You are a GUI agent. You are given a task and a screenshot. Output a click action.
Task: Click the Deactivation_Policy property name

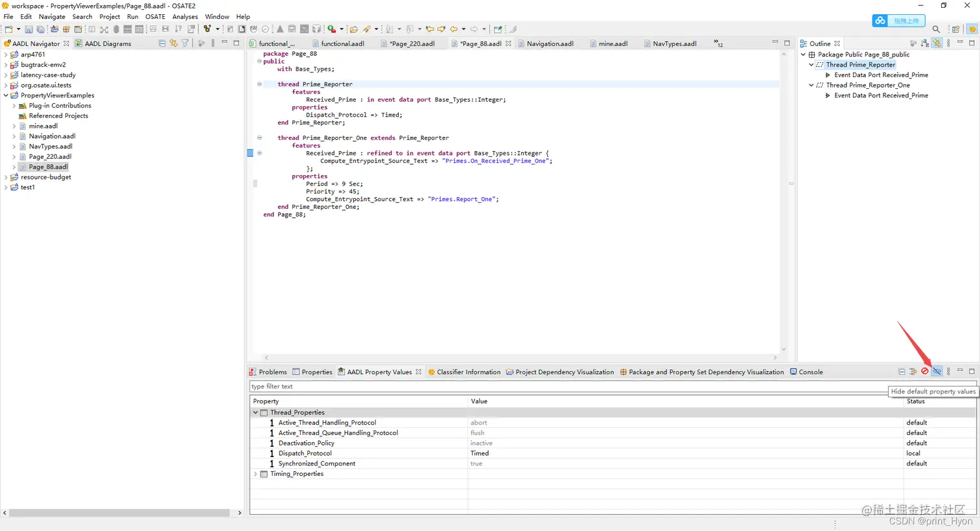(307, 443)
